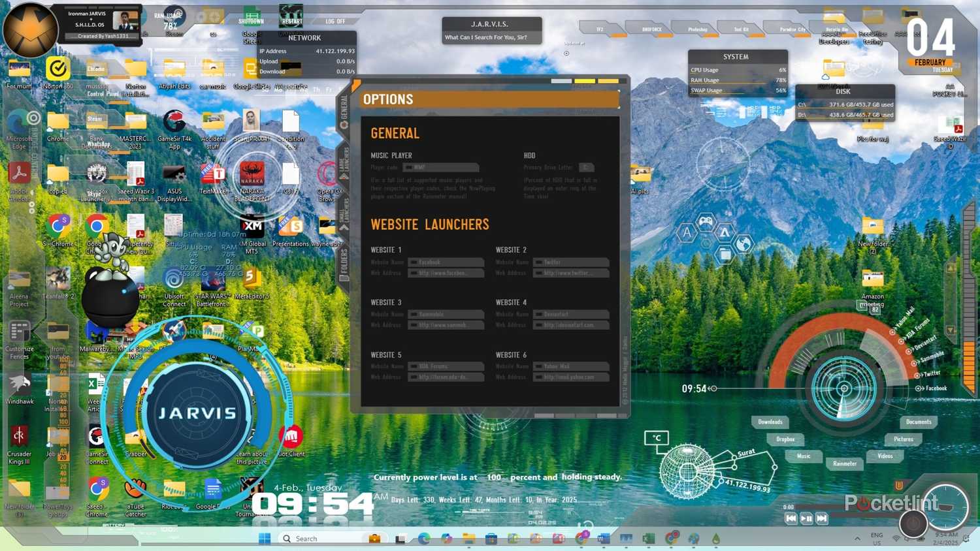Open the Documents folder launcher
Viewport: 980px width, 551px height.
click(919, 422)
